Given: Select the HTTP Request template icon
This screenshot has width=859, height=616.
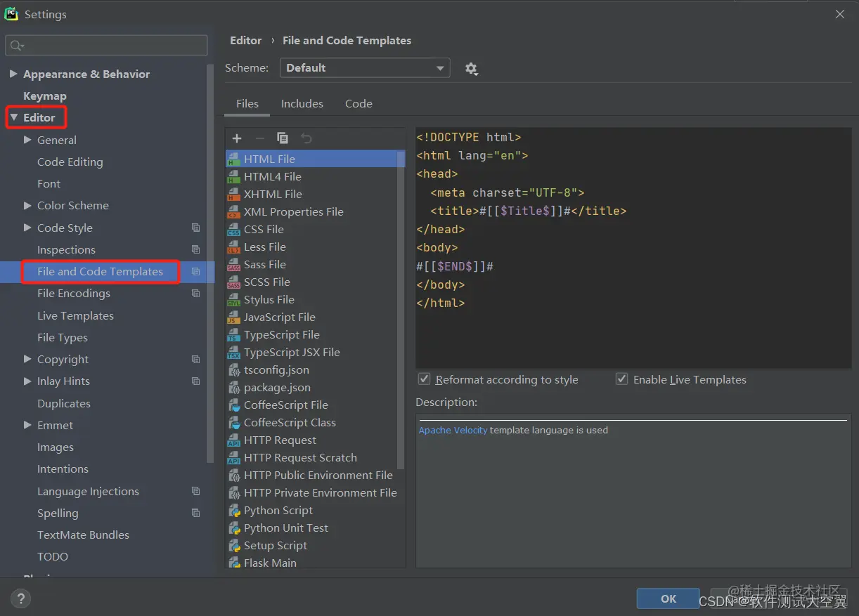Looking at the screenshot, I should (x=233, y=440).
